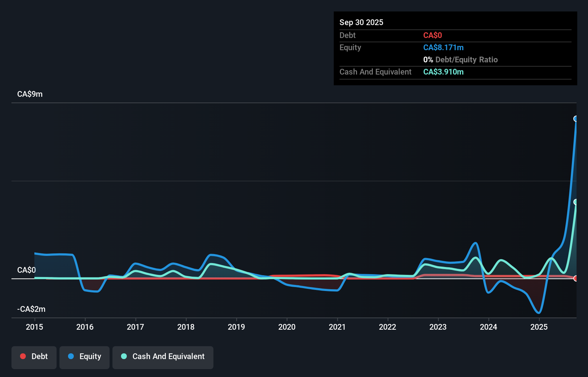
Task: Click the red Debt legend dot
Action: click(23, 356)
